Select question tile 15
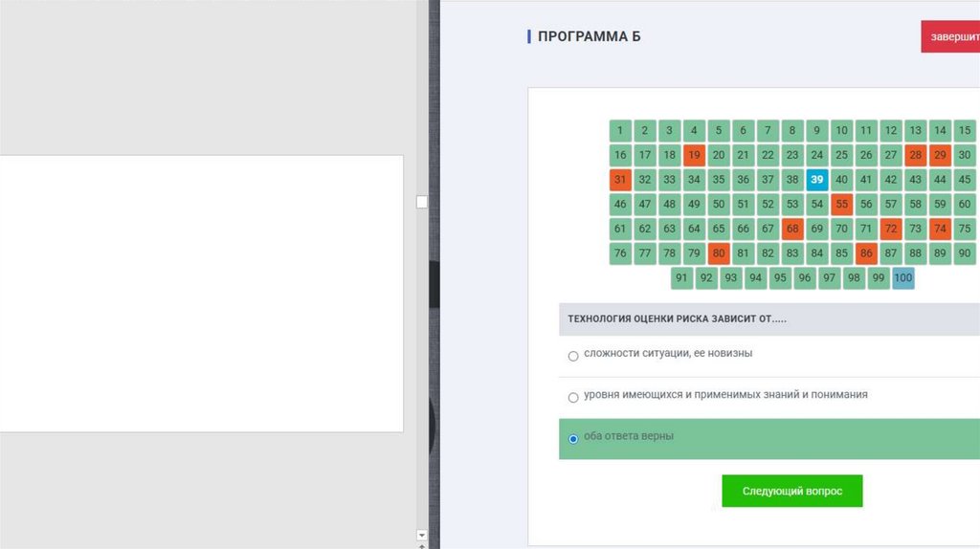This screenshot has width=980, height=549. [x=965, y=130]
